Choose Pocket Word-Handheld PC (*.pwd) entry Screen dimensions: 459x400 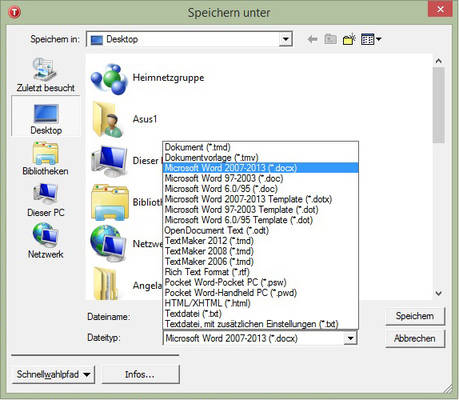[x=261, y=293]
